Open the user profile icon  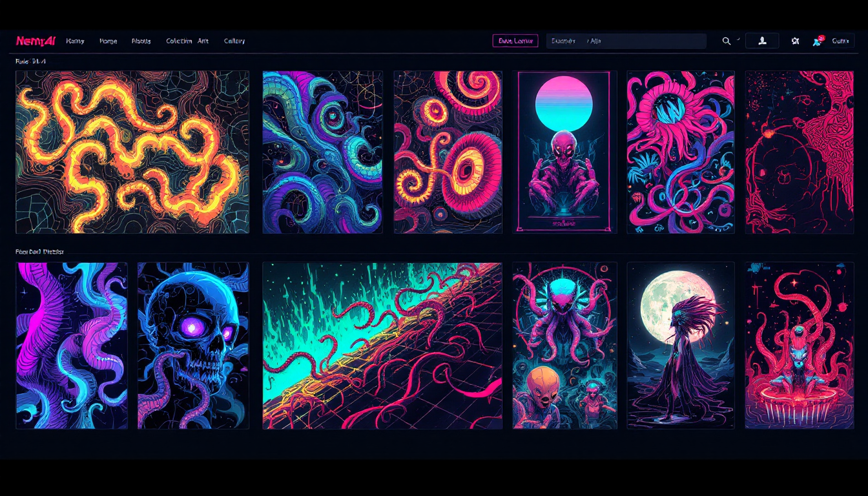point(762,41)
